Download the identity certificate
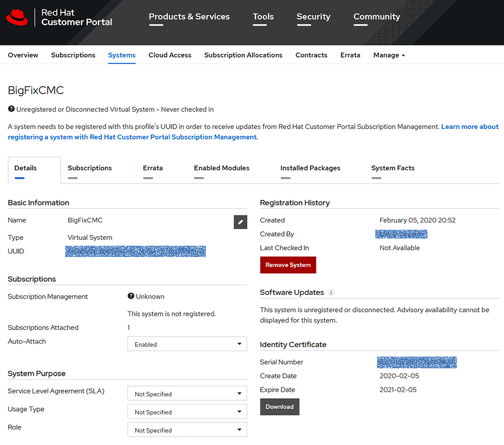504x445 pixels. click(x=279, y=406)
